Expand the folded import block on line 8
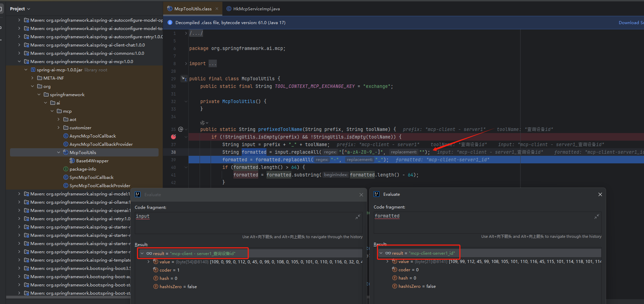The width and height of the screenshot is (644, 304). pyautogui.click(x=186, y=63)
